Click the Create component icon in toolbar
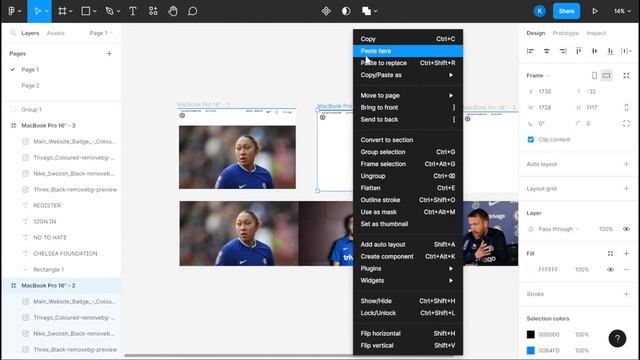 (x=326, y=11)
